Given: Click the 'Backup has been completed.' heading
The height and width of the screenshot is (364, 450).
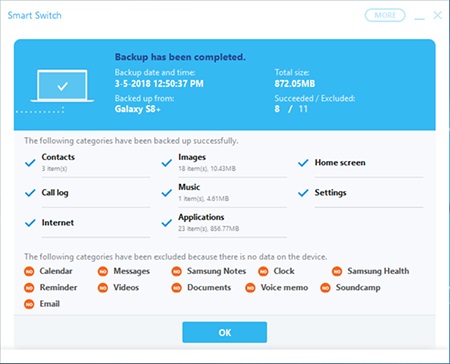Looking at the screenshot, I should 180,57.
